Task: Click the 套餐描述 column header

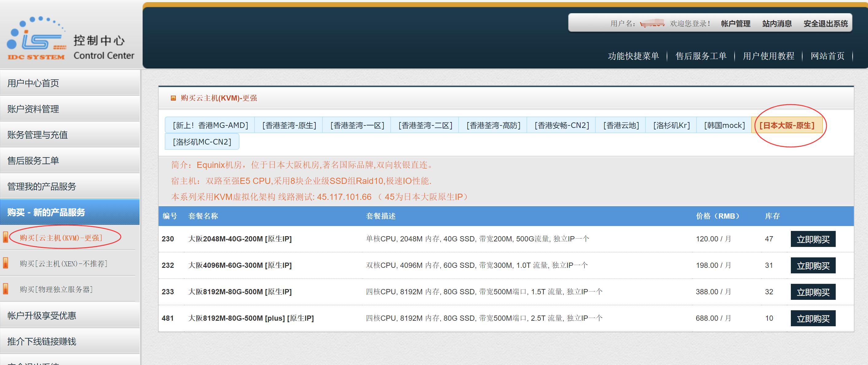Action: point(381,216)
